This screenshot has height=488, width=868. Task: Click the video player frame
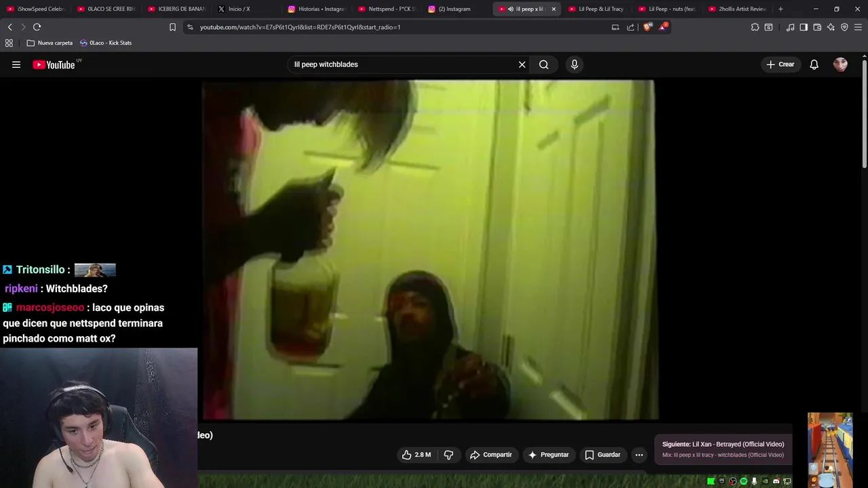point(429,250)
